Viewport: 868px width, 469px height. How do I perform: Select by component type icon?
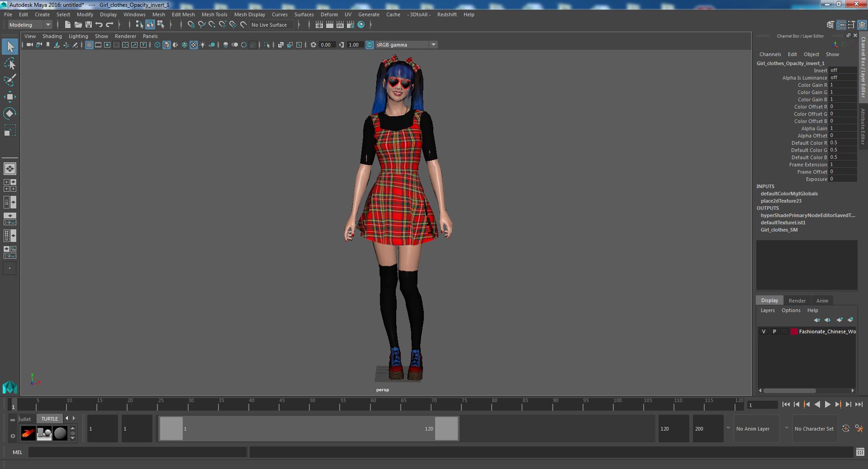(x=161, y=25)
